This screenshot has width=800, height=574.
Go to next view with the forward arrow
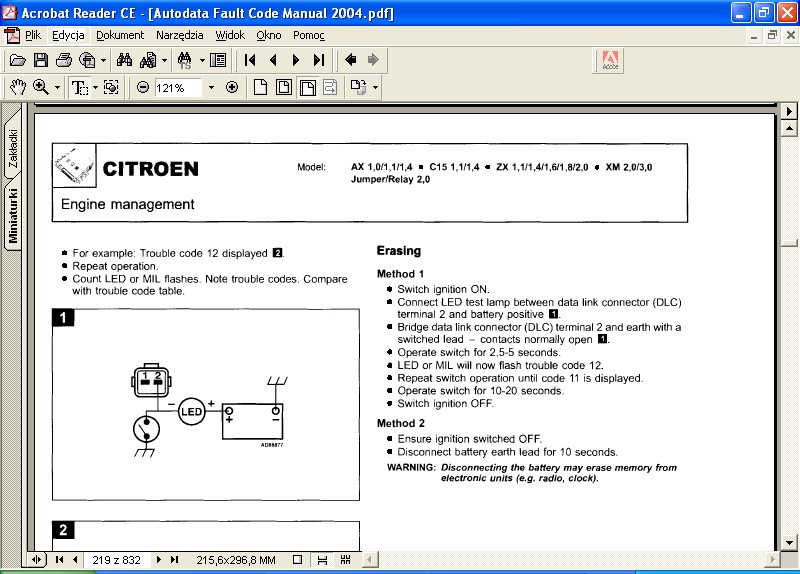(373, 60)
